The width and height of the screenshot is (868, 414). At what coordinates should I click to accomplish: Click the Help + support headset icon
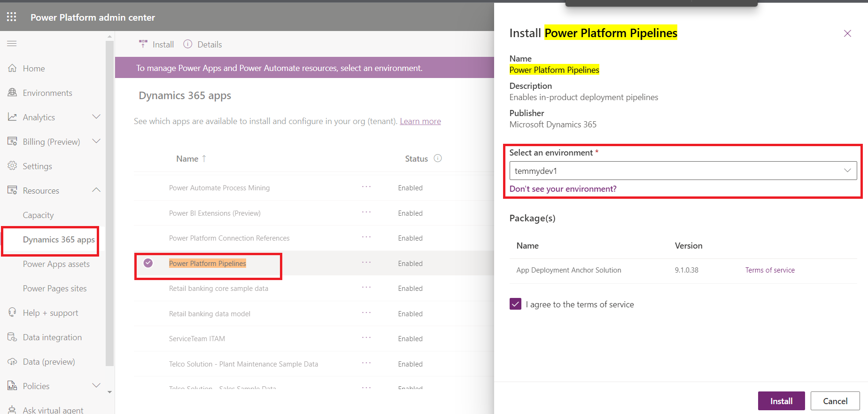click(13, 312)
